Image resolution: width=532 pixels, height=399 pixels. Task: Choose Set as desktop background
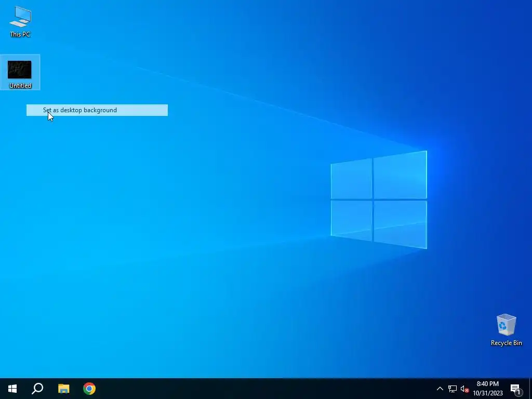(x=97, y=110)
